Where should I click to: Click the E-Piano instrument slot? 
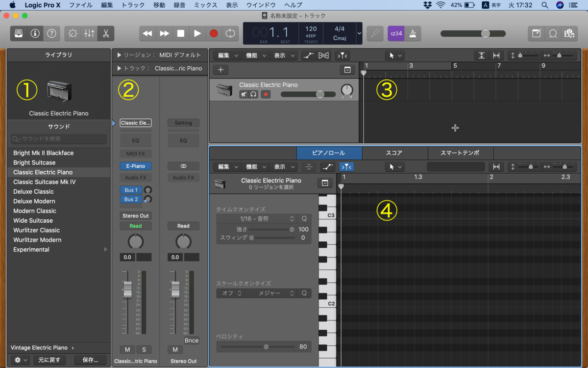click(x=136, y=166)
